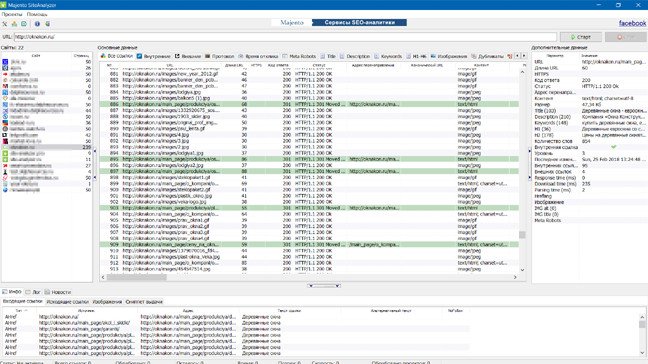Image resolution: width=648 pixels, height=364 pixels.
Task: Click the settings tools icon in toolbar
Action: pos(5,24)
